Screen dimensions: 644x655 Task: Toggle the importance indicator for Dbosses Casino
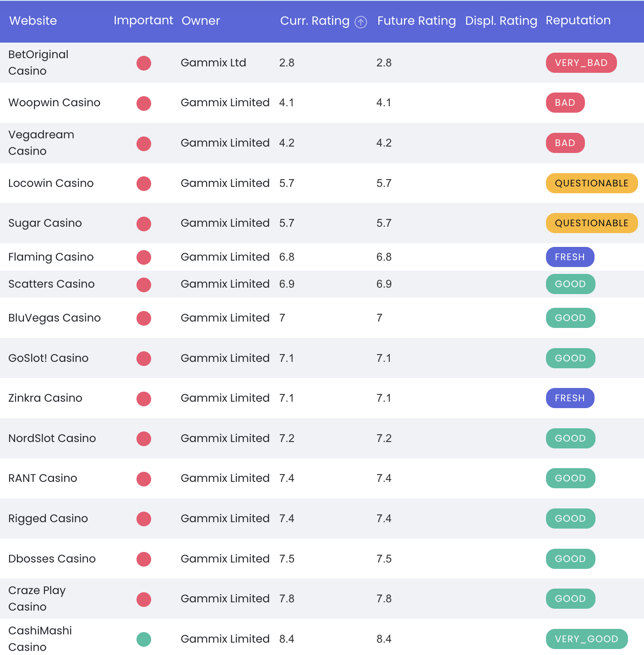[144, 559]
